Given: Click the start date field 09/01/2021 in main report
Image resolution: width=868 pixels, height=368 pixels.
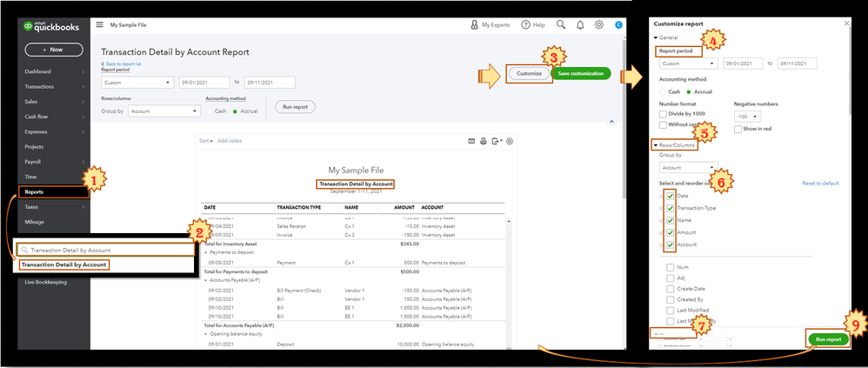Looking at the screenshot, I should pyautogui.click(x=204, y=83).
